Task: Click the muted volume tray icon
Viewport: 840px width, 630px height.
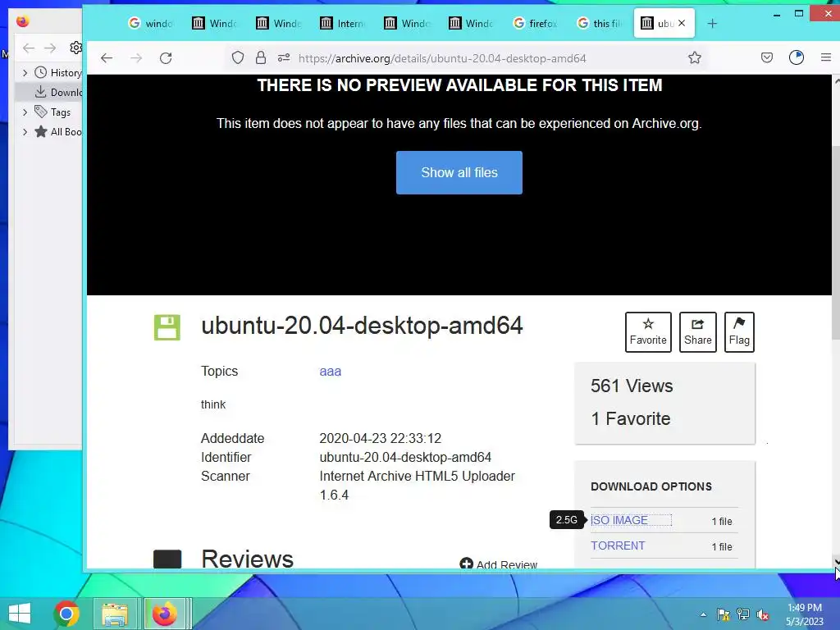Action: click(x=763, y=614)
